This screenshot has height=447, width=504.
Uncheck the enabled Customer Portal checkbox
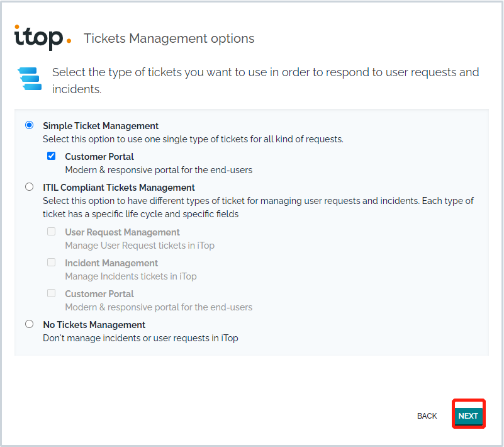pyautogui.click(x=51, y=156)
